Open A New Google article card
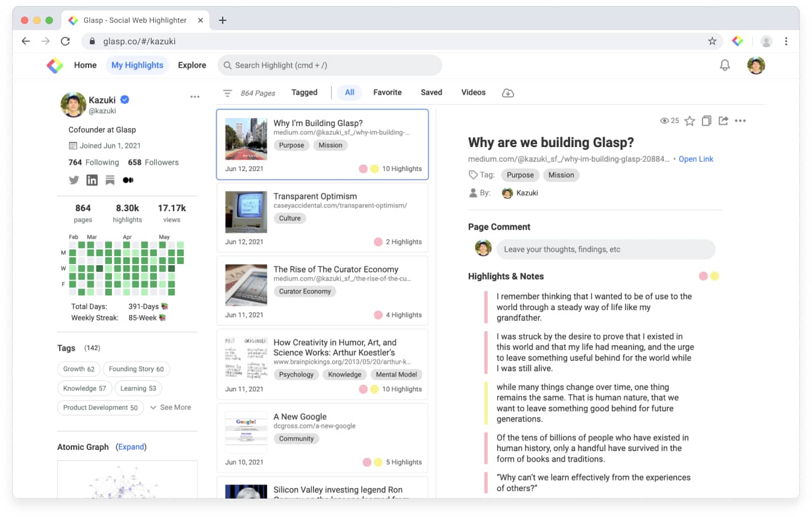812x517 pixels. (322, 438)
